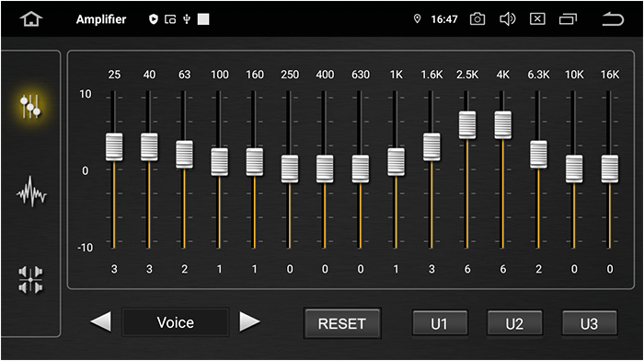Load user preset U1
644x361 pixels.
440,323
